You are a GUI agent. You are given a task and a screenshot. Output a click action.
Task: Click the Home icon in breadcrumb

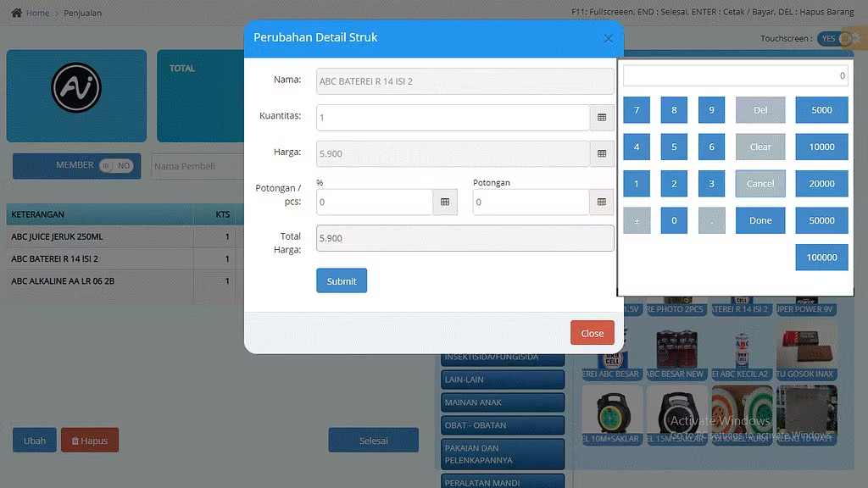click(16, 13)
